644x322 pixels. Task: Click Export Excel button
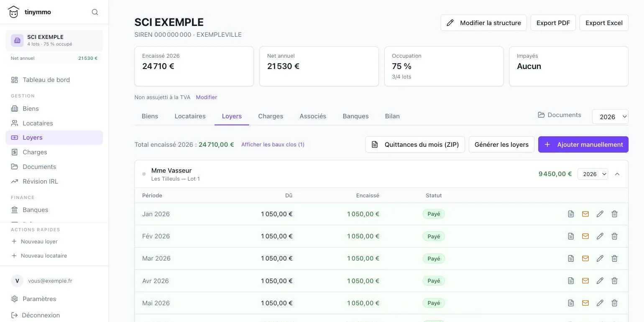(604, 23)
